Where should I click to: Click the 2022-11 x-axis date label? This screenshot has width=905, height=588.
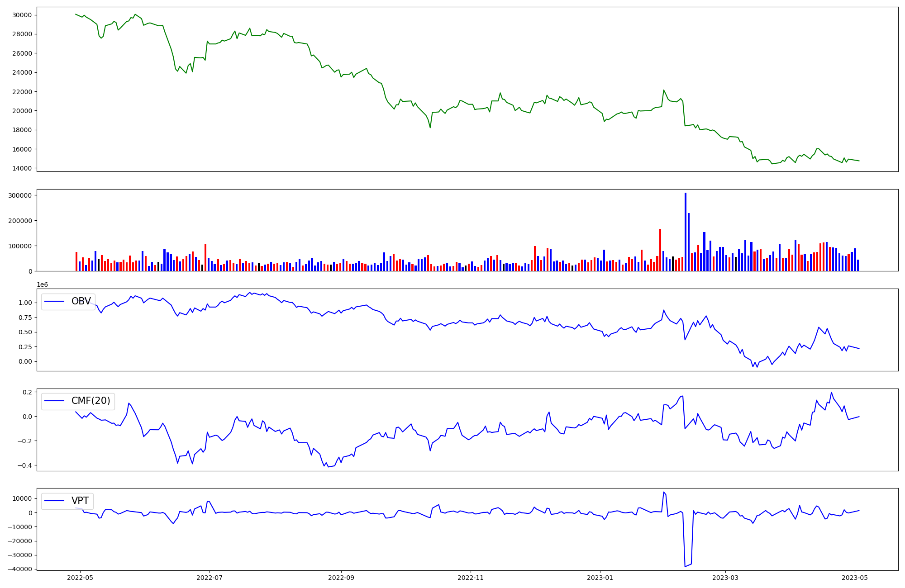coord(471,578)
